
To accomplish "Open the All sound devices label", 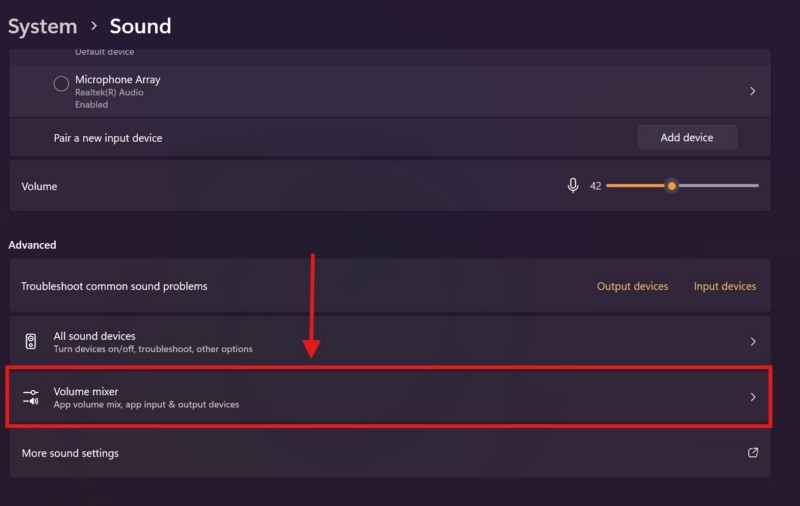I will coord(94,336).
